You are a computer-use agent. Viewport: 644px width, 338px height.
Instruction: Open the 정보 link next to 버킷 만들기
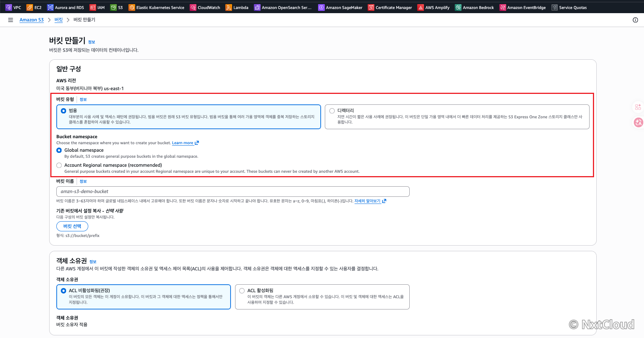click(92, 42)
